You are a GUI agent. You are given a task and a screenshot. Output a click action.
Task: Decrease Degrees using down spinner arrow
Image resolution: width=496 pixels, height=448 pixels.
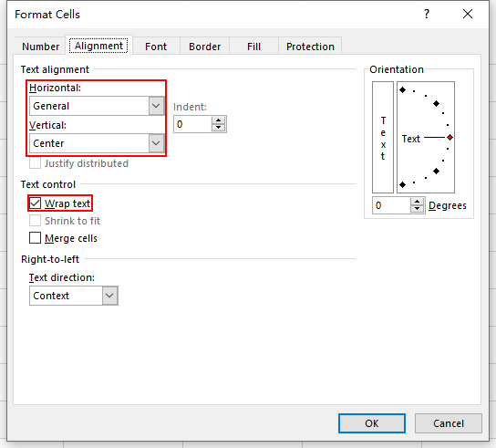418,209
